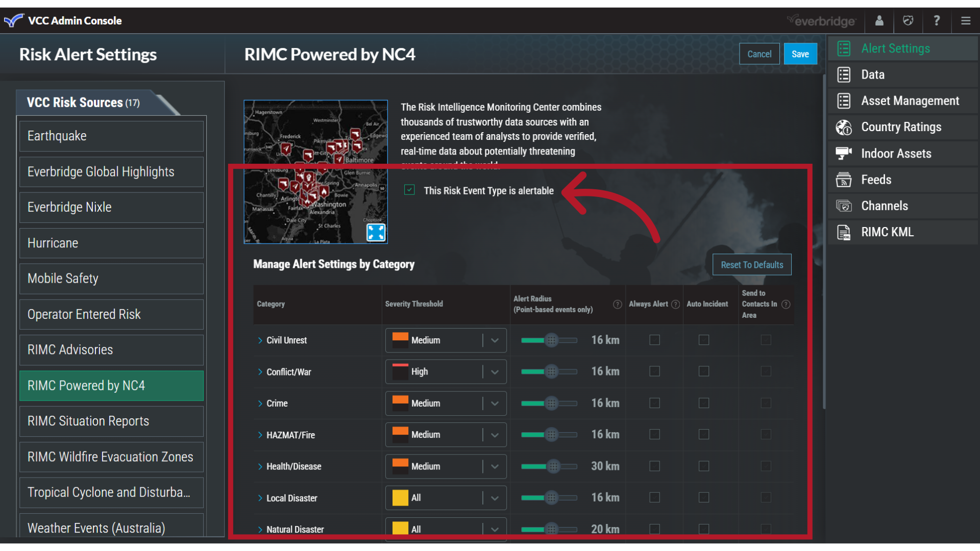Open Asset Management settings
Image resolution: width=980 pixels, height=551 pixels.
pyautogui.click(x=910, y=101)
